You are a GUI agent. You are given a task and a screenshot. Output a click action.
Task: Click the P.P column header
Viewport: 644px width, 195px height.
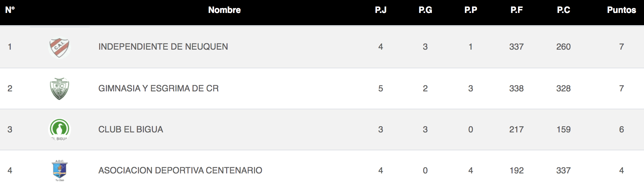click(471, 10)
